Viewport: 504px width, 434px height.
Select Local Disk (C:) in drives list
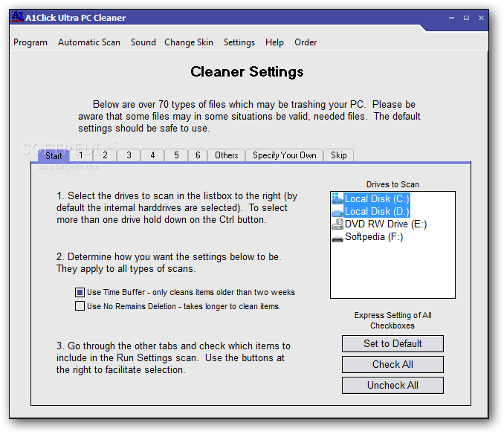(377, 199)
